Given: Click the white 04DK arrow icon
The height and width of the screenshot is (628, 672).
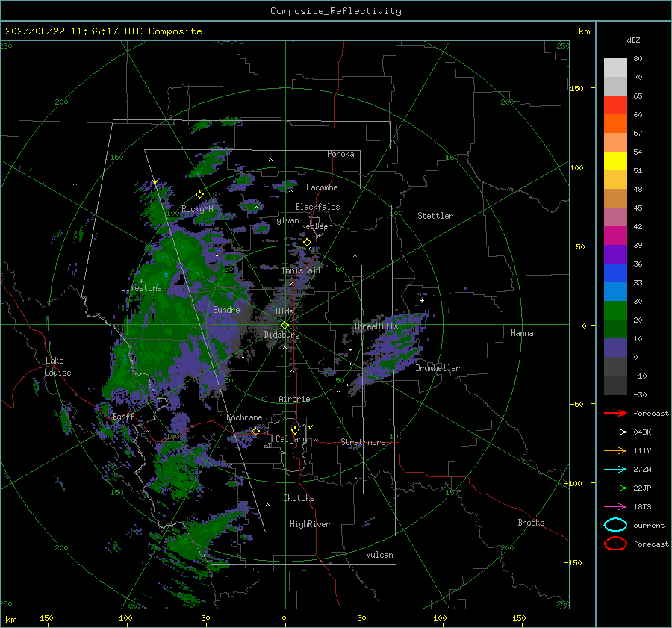Looking at the screenshot, I should point(615,432).
